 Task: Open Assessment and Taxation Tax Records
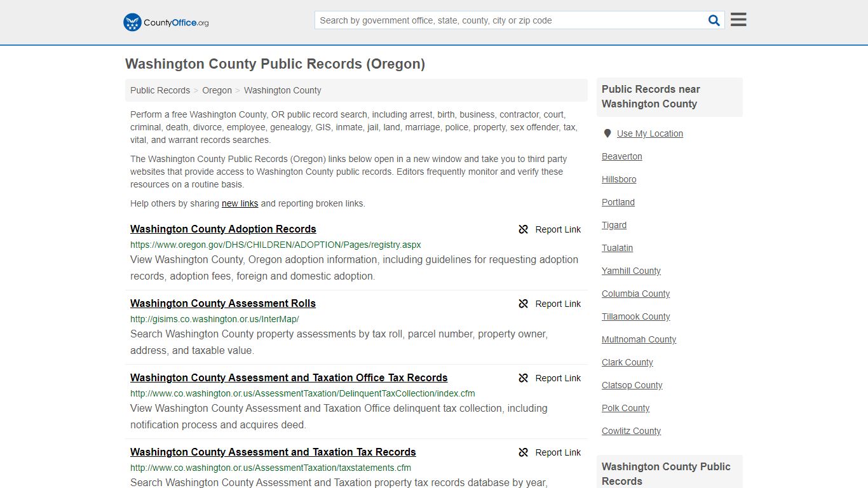[x=273, y=452]
